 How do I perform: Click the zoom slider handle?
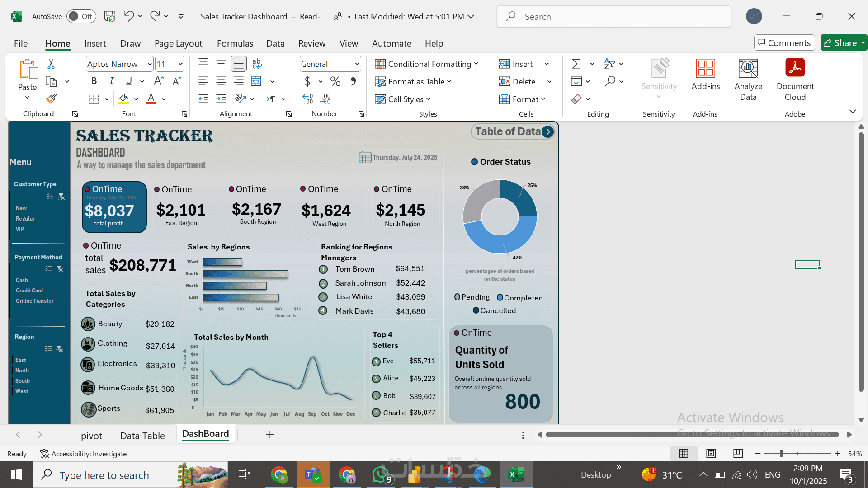point(782,453)
